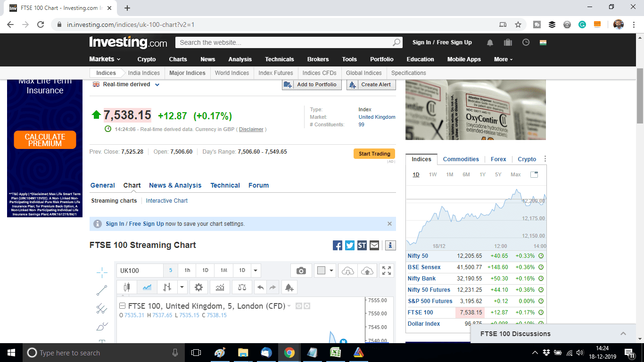The image size is (644, 362).
Task: Open the BSE Sensex sidebar link
Action: tap(424, 267)
